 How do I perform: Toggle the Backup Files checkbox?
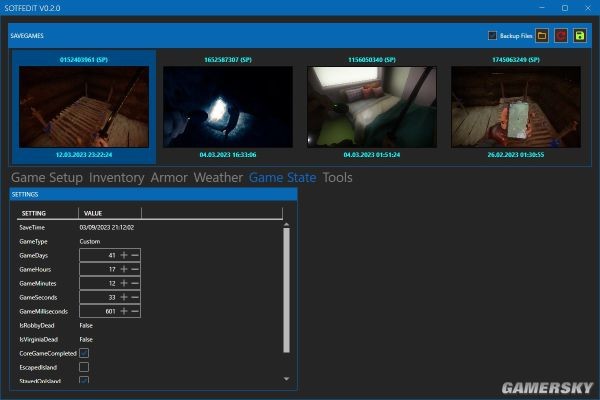tap(492, 36)
